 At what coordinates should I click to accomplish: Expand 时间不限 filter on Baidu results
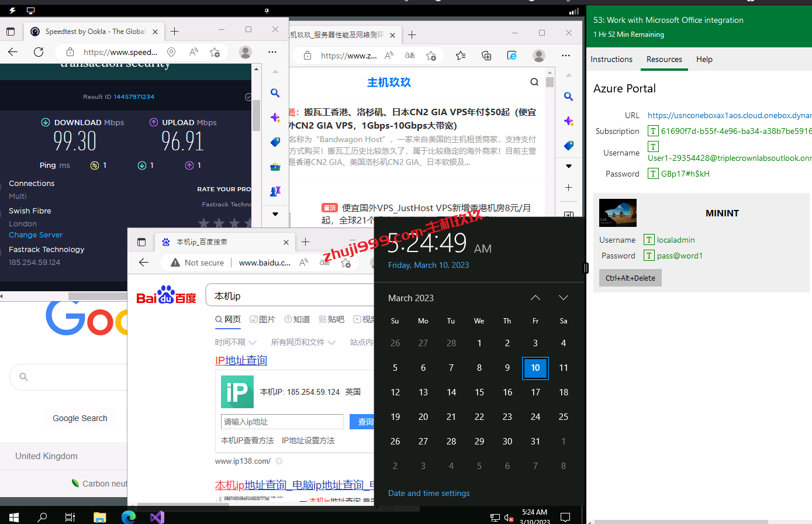236,342
